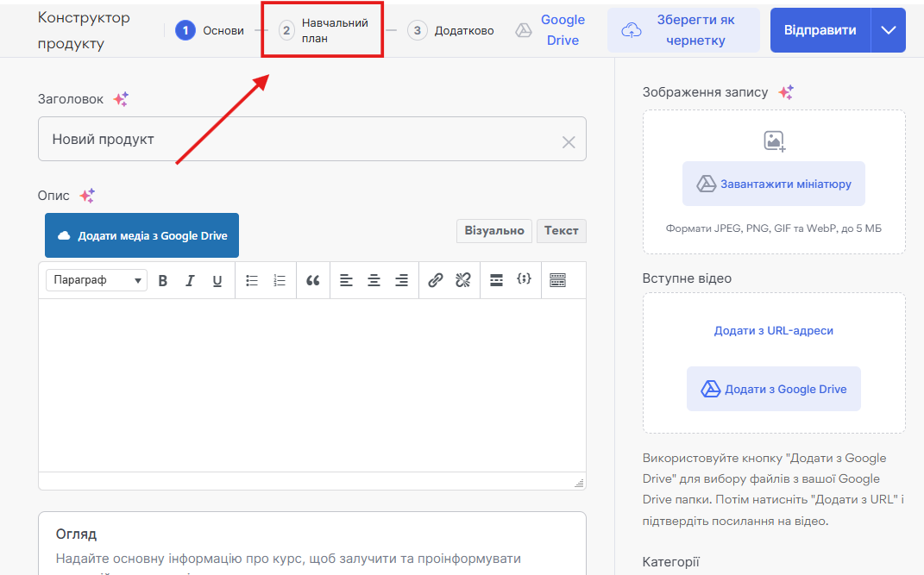Toggle bold formatting in the editor
This screenshot has width=924, height=575.
pos(162,280)
